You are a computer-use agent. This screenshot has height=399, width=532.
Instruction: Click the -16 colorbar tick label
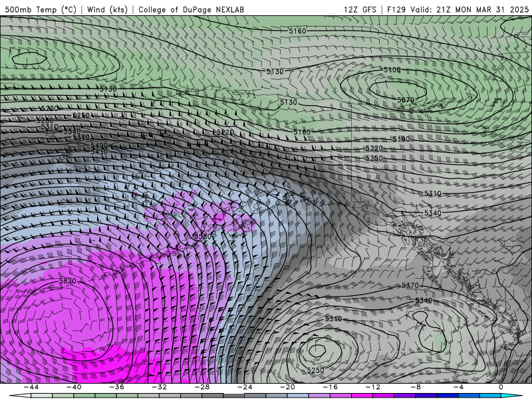click(x=330, y=387)
